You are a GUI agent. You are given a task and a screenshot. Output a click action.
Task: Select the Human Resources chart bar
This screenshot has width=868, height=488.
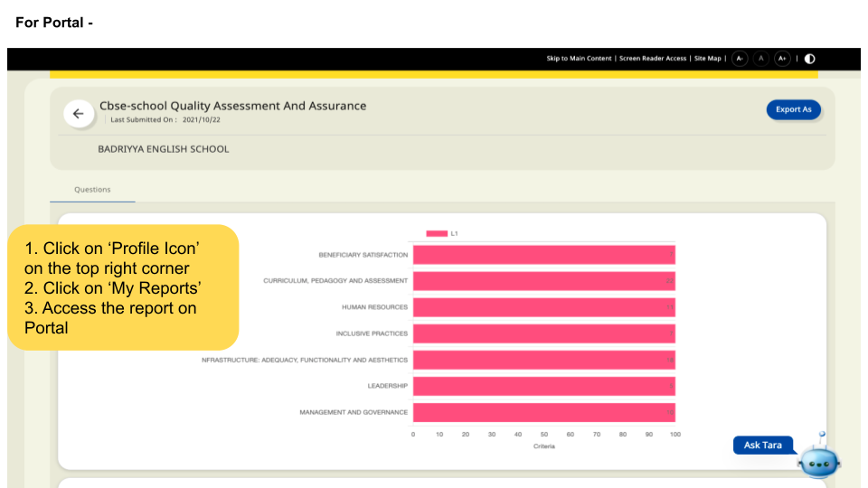click(543, 307)
